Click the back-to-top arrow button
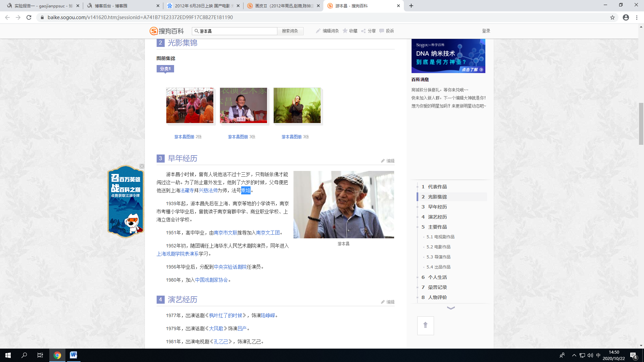The image size is (644, 362). click(x=425, y=325)
